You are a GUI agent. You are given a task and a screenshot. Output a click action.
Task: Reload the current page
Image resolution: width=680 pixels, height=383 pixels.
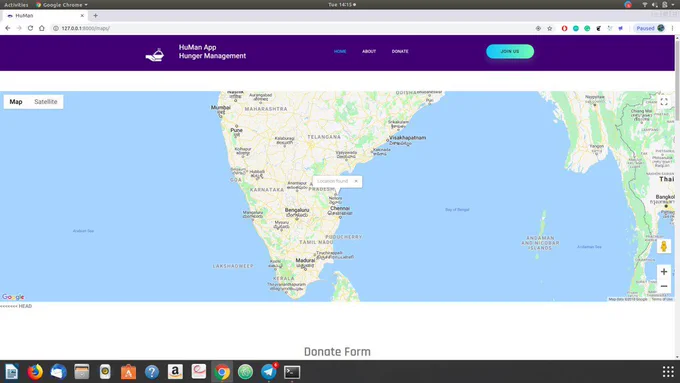pyautogui.click(x=30, y=28)
